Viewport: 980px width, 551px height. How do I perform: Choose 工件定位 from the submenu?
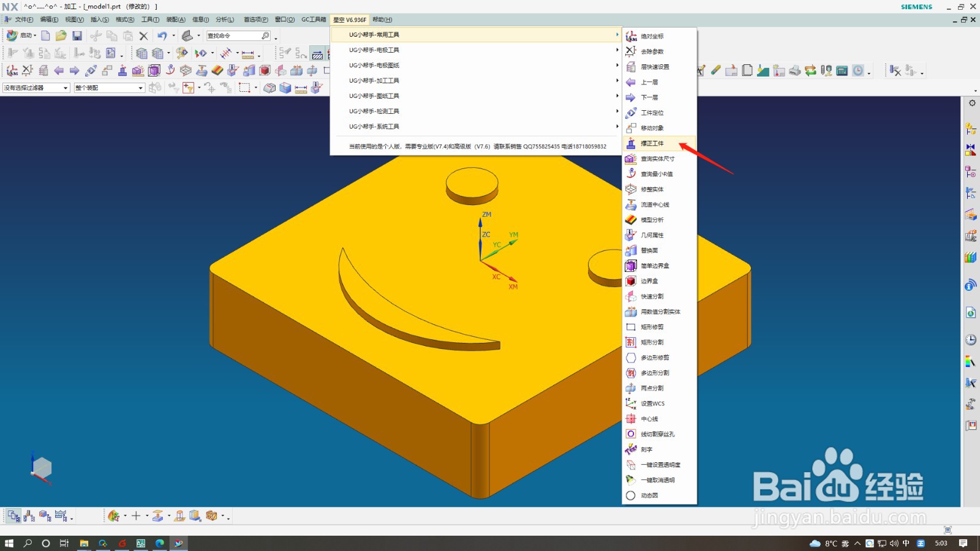[659, 113]
